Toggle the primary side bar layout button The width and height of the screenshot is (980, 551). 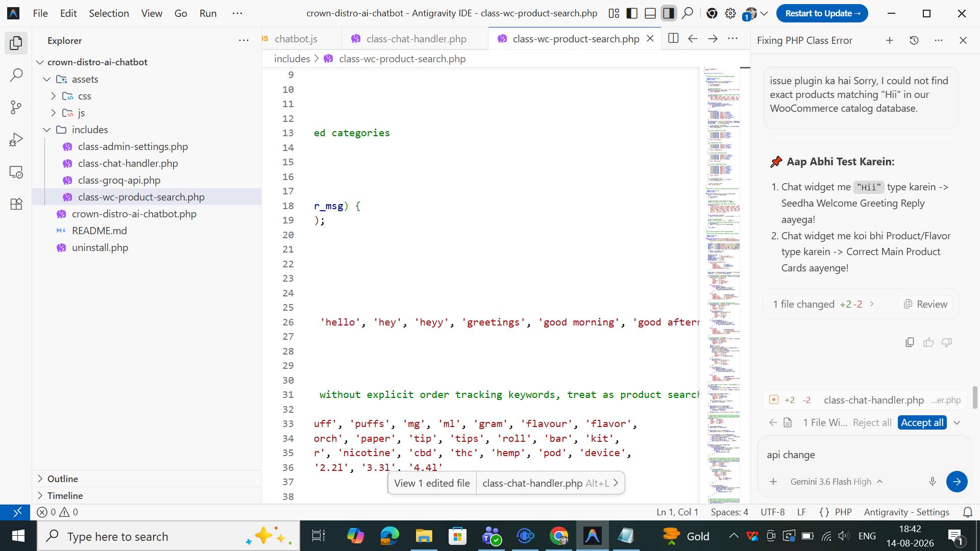[632, 13]
